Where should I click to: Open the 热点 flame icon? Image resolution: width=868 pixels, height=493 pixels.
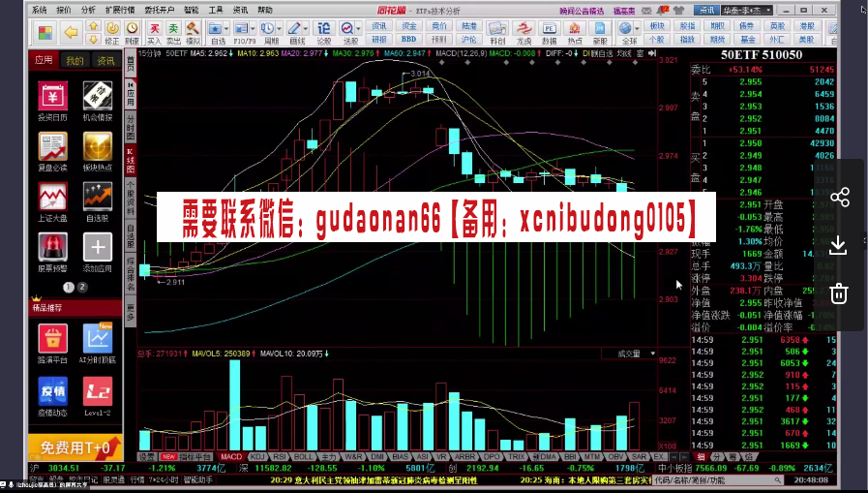click(x=575, y=33)
